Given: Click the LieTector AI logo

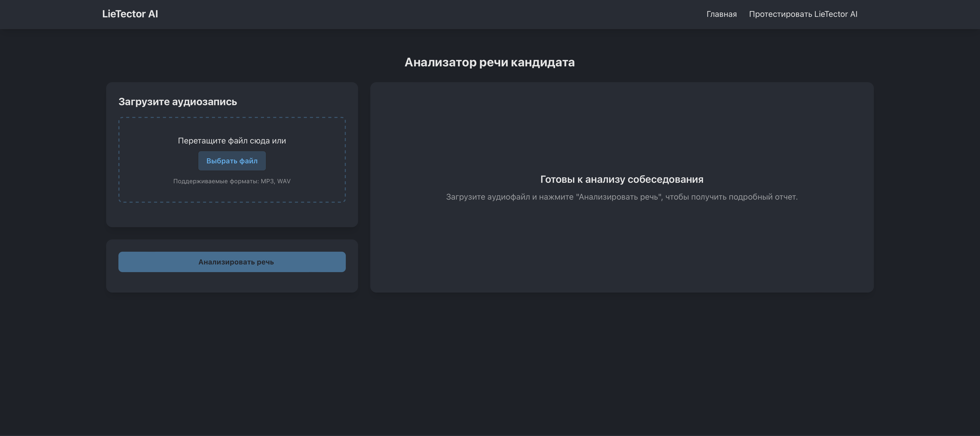Looking at the screenshot, I should [130, 14].
